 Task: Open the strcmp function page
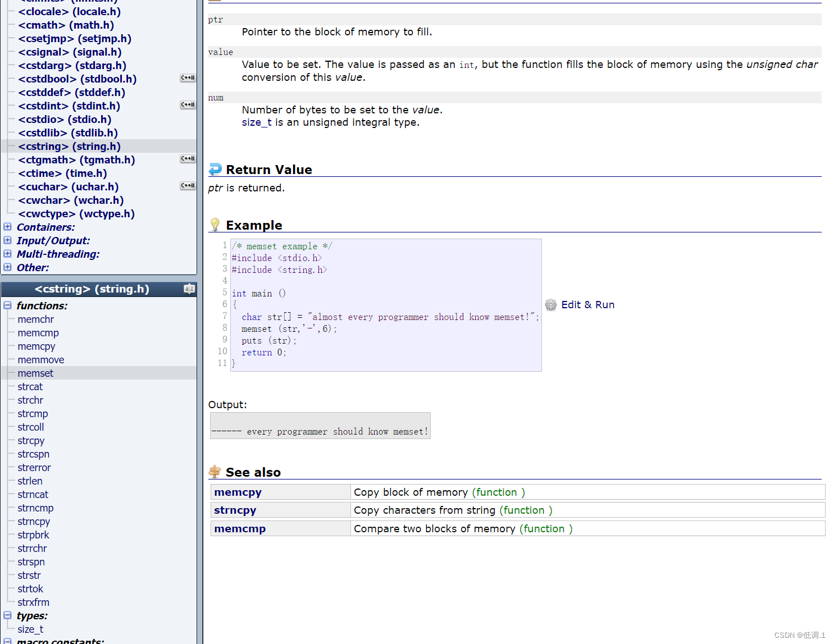coord(33,414)
